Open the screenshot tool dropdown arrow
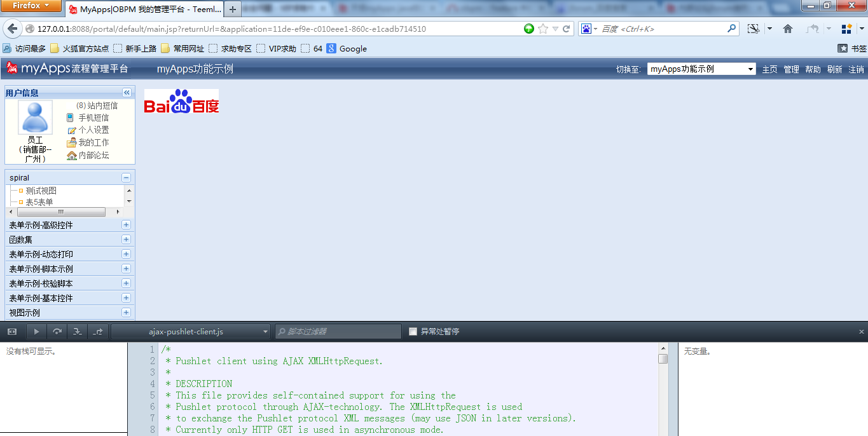The image size is (868, 436). (769, 29)
